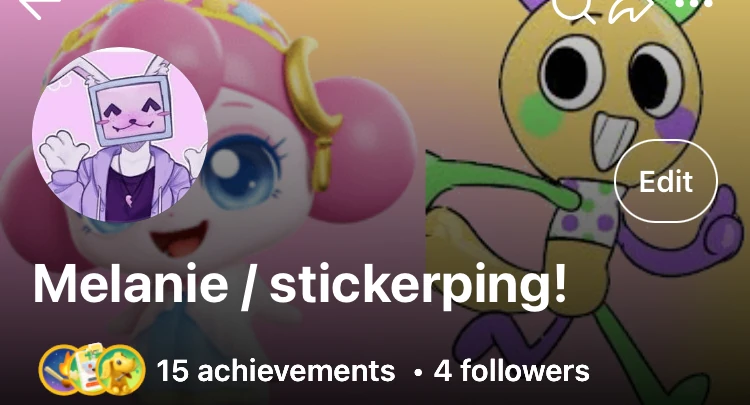Open the 4 followers list

coord(511,371)
